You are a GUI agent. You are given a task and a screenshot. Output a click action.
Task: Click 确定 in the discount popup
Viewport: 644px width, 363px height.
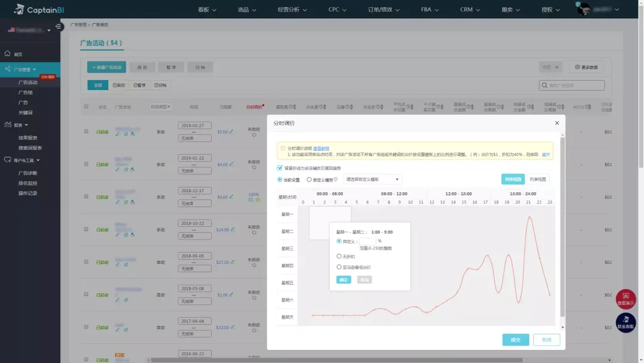pos(343,279)
